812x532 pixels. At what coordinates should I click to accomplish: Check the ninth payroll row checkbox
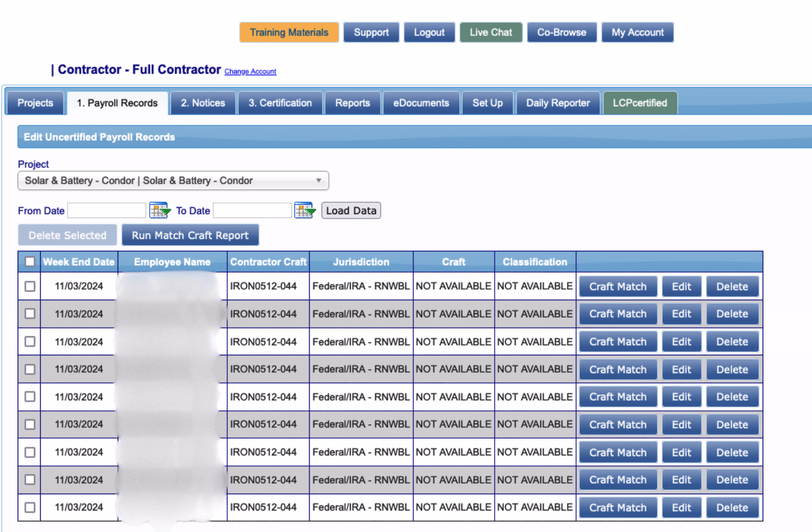tap(30, 507)
